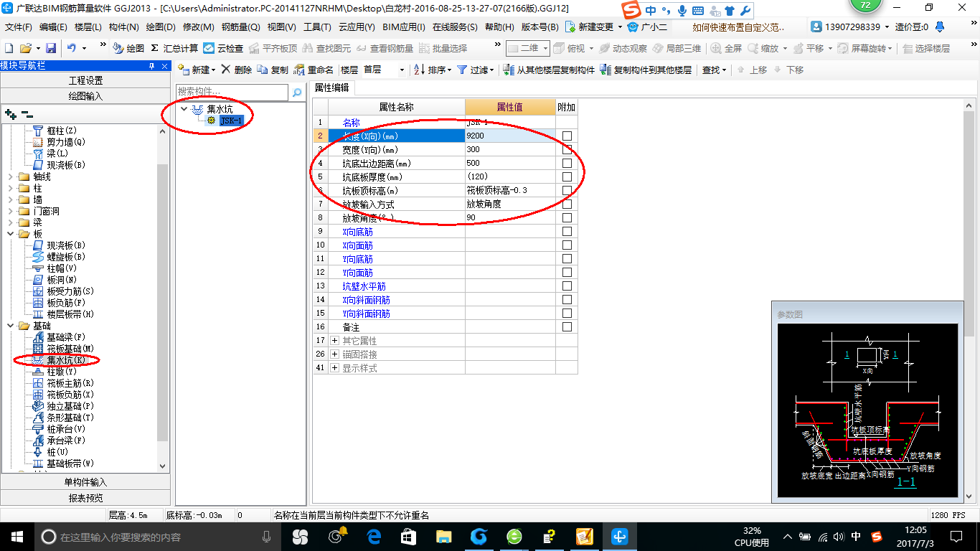Tick checkbox for 宽度(Y向)(mm) row

[567, 149]
